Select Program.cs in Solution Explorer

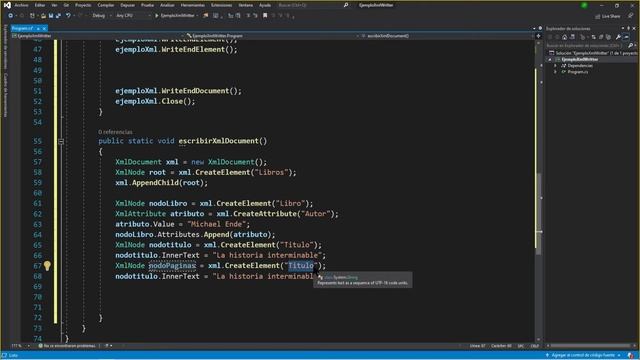(x=578, y=72)
